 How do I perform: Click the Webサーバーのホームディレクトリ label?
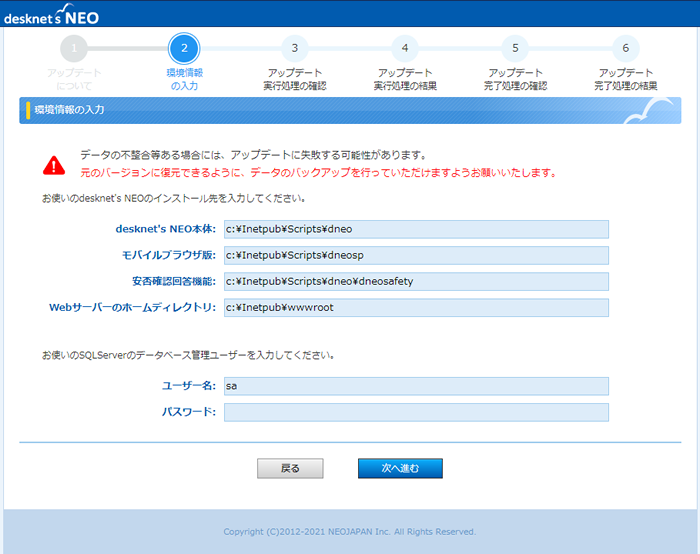coord(133,308)
